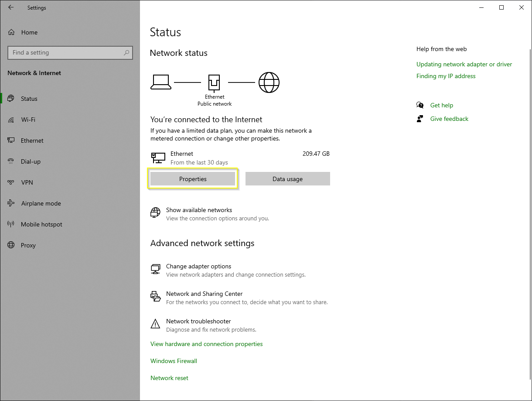Image resolution: width=532 pixels, height=401 pixels.
Task: Open Updating network adapter or driver help
Action: pyautogui.click(x=464, y=64)
